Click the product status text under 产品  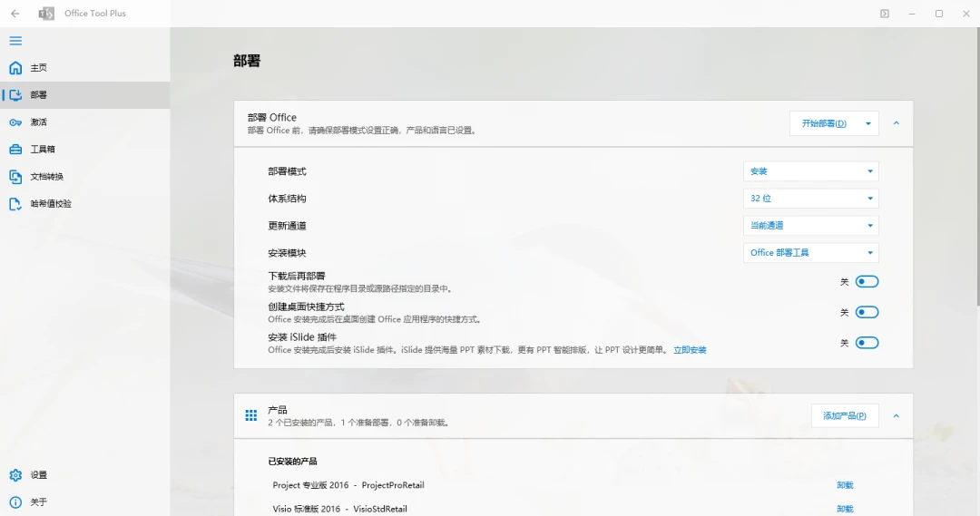click(x=358, y=423)
